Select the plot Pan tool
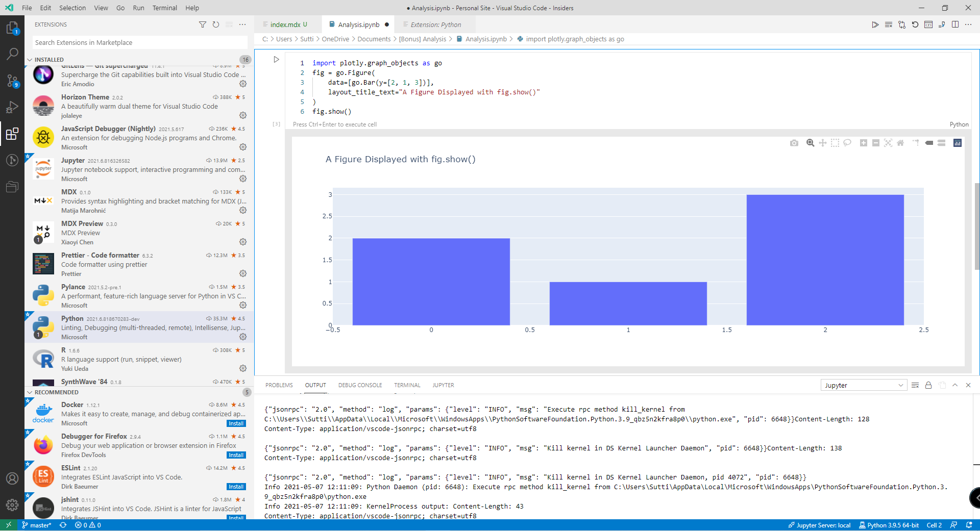Image resolution: width=980 pixels, height=531 pixels. [x=823, y=143]
